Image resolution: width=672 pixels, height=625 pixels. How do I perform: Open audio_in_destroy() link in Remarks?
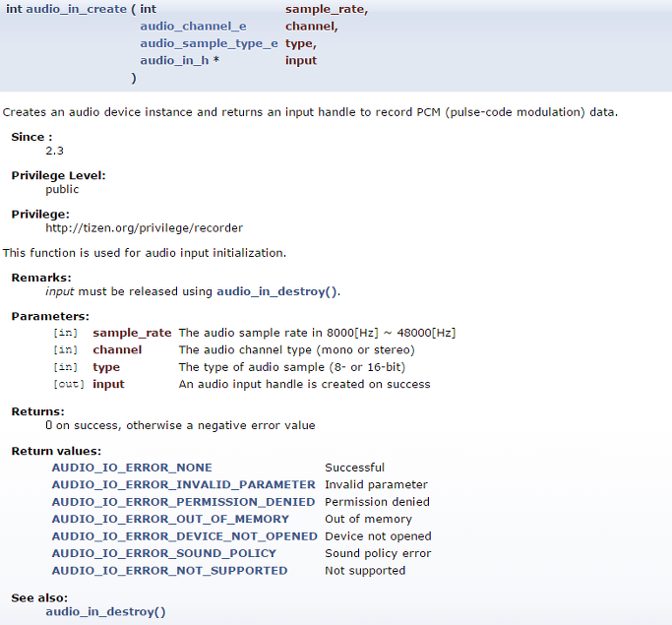click(277, 291)
